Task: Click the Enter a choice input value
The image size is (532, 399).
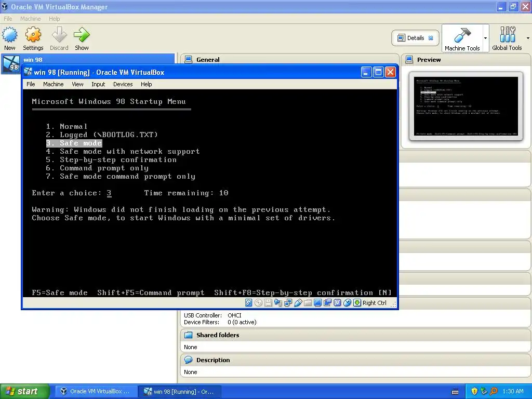Action: click(109, 193)
